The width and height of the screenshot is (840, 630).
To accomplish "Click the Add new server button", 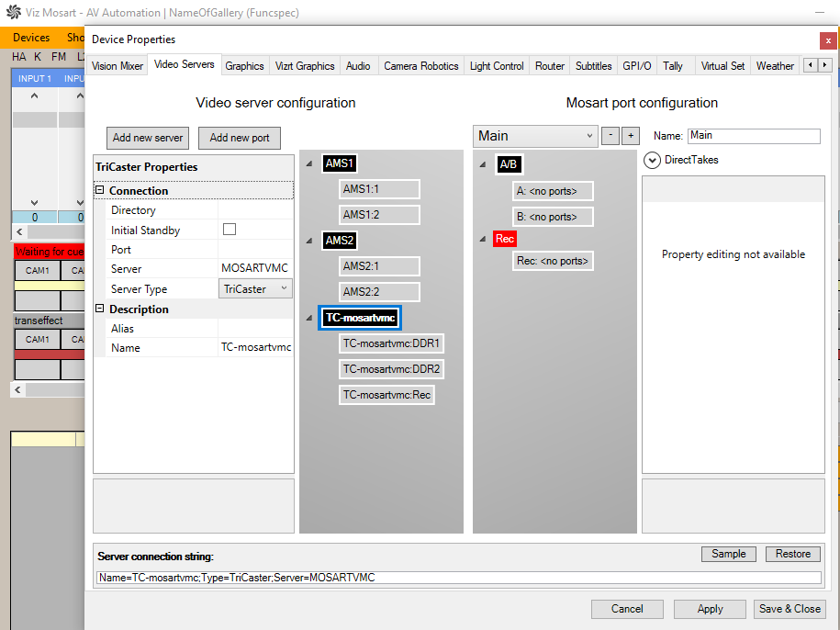I will click(x=148, y=138).
